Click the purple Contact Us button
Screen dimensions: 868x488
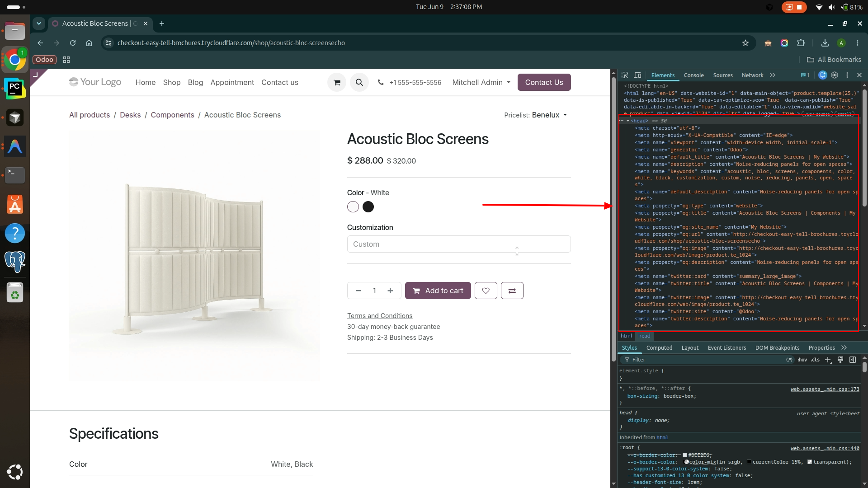[544, 83]
